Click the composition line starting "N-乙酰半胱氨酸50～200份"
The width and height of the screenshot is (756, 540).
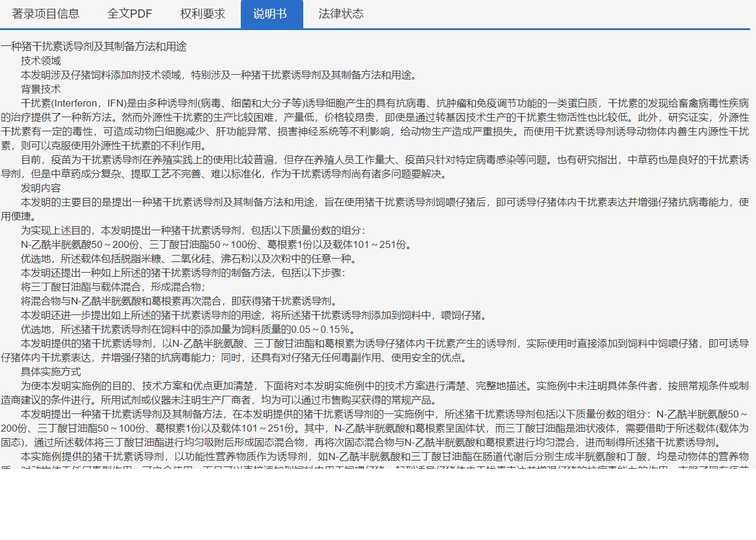coord(217,244)
